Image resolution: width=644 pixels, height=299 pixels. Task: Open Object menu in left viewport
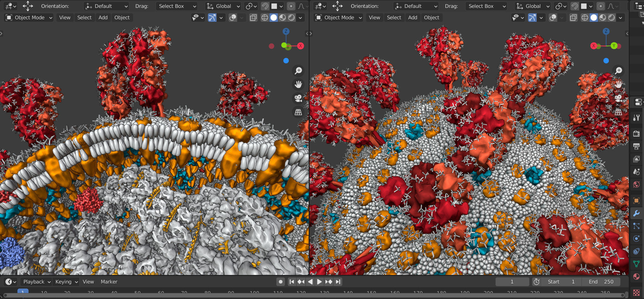(122, 18)
